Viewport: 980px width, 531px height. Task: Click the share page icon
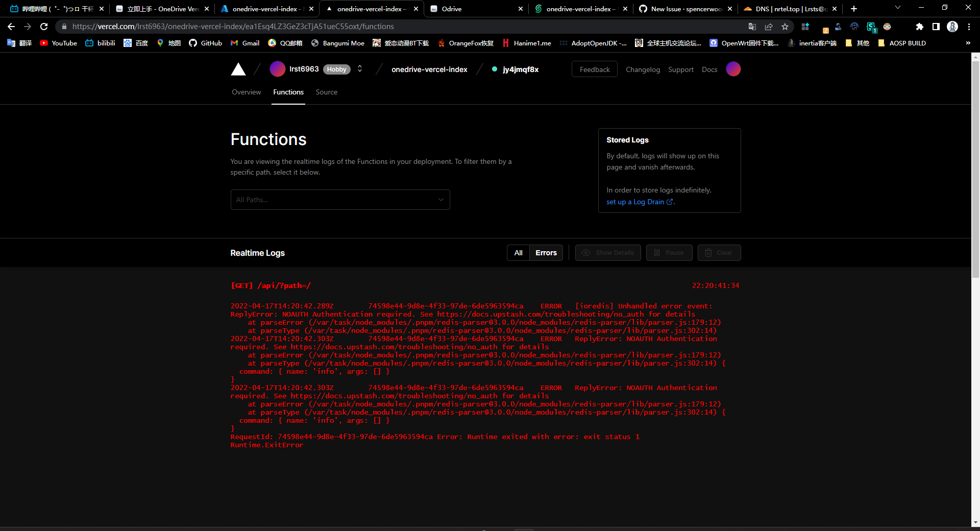tap(769, 27)
